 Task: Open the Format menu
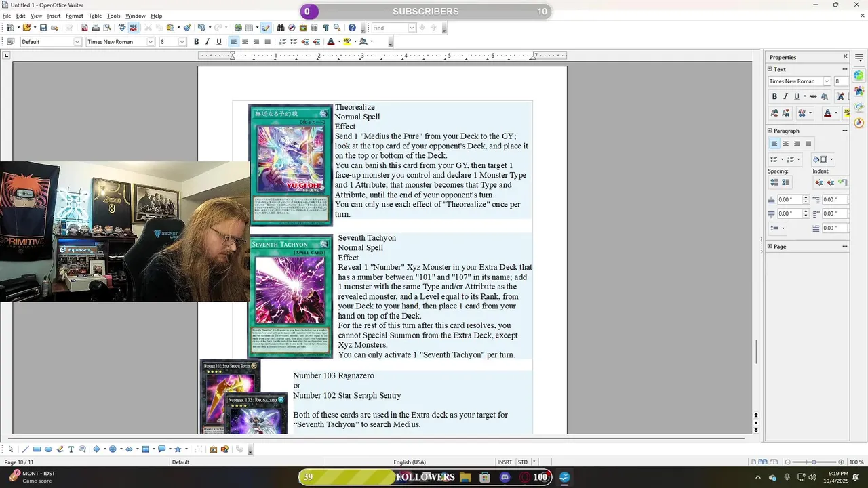click(75, 16)
